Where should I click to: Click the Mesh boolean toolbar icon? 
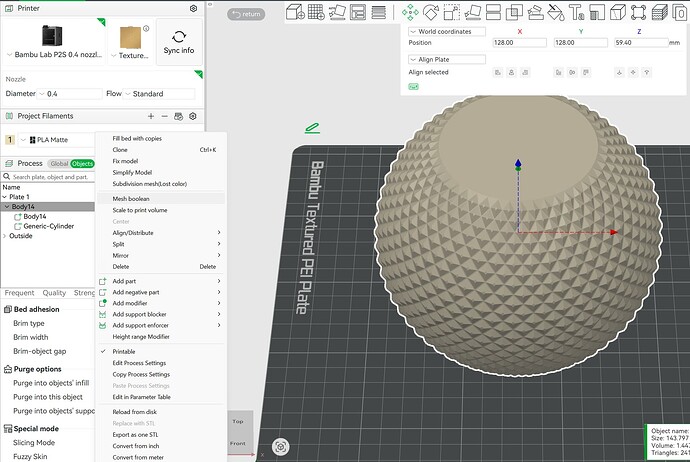click(514, 12)
